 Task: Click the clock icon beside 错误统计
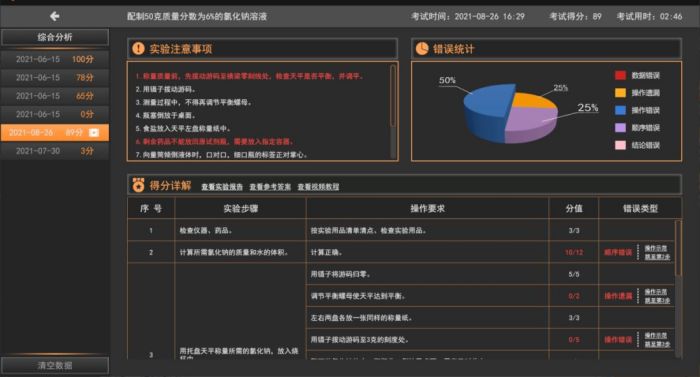click(422, 49)
